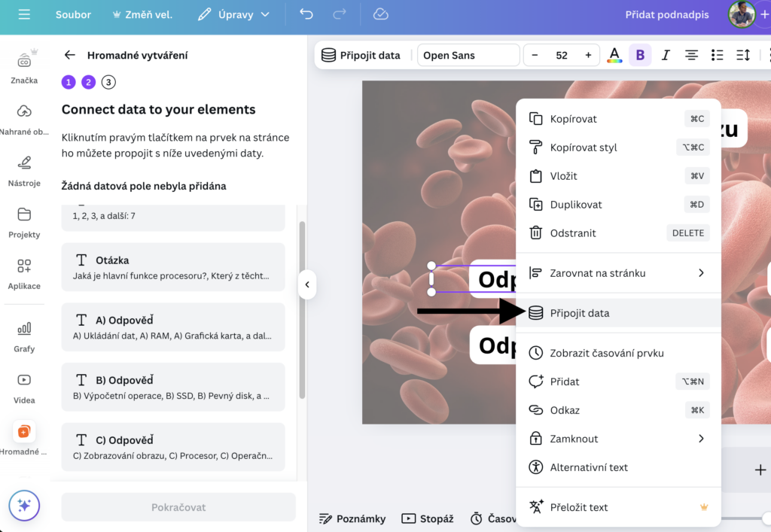Image resolution: width=771 pixels, height=532 pixels.
Task: Click the left text box resize handle
Action: (x=431, y=279)
